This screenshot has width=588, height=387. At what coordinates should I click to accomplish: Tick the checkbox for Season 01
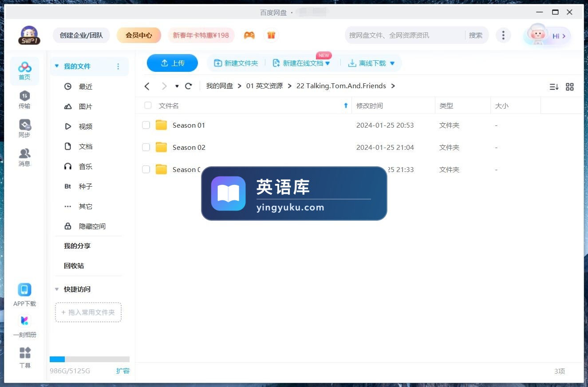click(x=146, y=125)
